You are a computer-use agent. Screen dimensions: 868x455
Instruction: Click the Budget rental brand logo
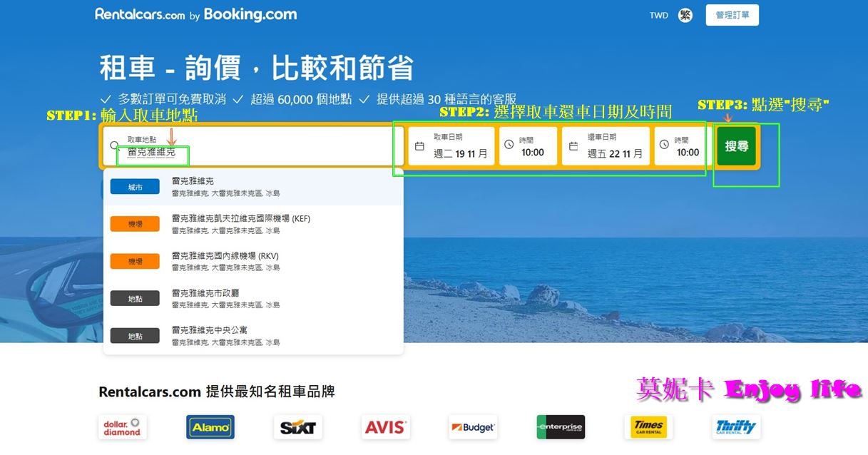[473, 426]
